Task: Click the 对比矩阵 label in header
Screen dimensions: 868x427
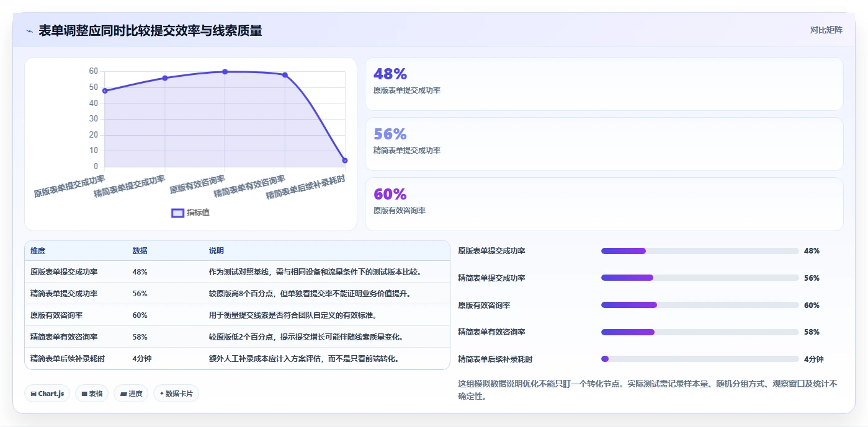Action: (x=826, y=30)
